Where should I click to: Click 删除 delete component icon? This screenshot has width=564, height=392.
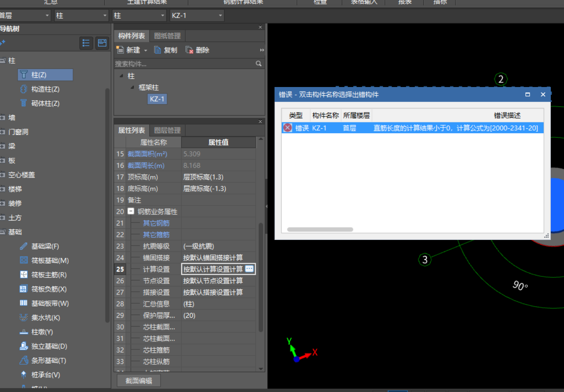coord(189,50)
